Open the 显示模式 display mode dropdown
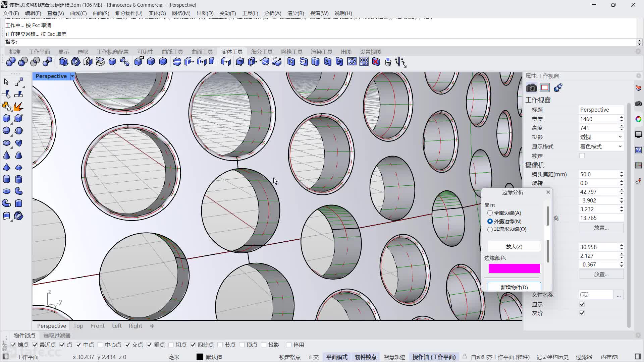This screenshot has width=644, height=362. pos(601,146)
